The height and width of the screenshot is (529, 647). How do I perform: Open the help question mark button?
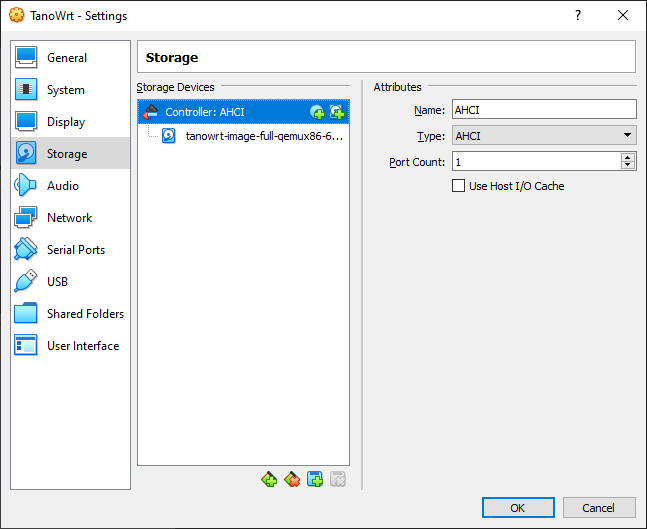pos(578,16)
